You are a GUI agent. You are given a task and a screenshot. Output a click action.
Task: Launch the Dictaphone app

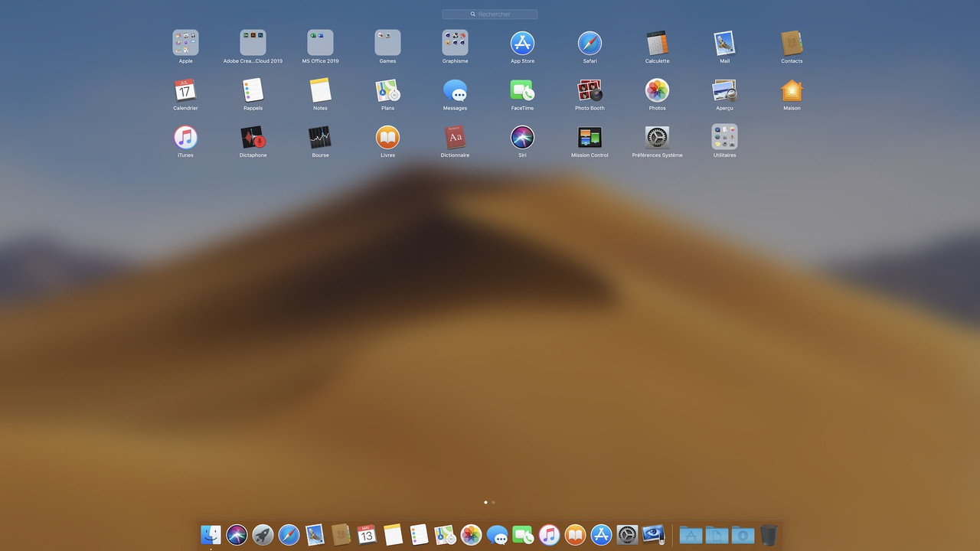(x=253, y=138)
